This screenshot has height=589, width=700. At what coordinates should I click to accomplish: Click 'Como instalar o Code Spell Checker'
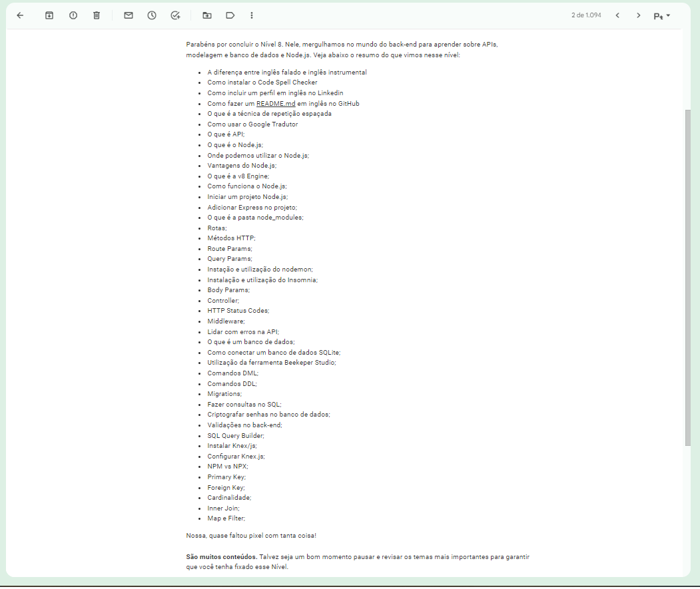tap(262, 83)
